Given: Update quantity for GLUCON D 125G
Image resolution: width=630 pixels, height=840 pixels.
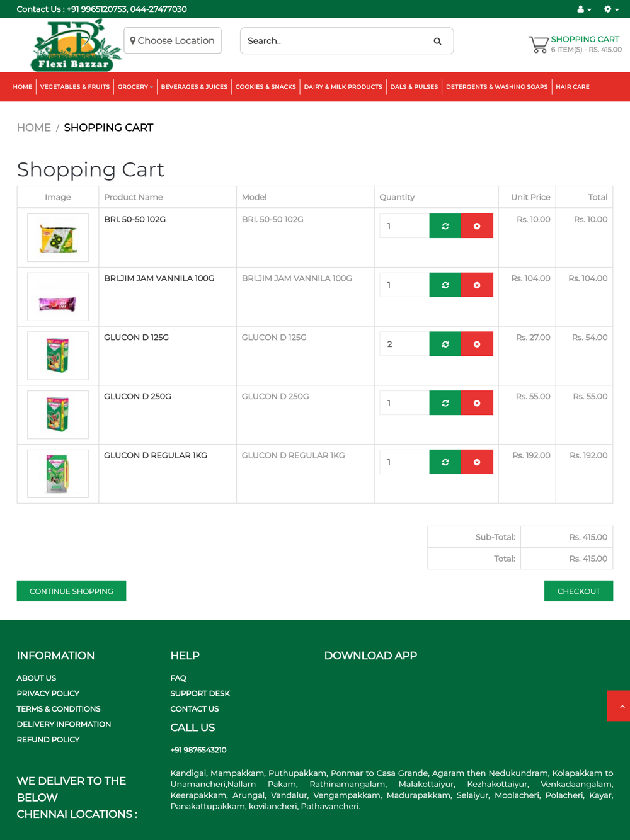Looking at the screenshot, I should (445, 344).
